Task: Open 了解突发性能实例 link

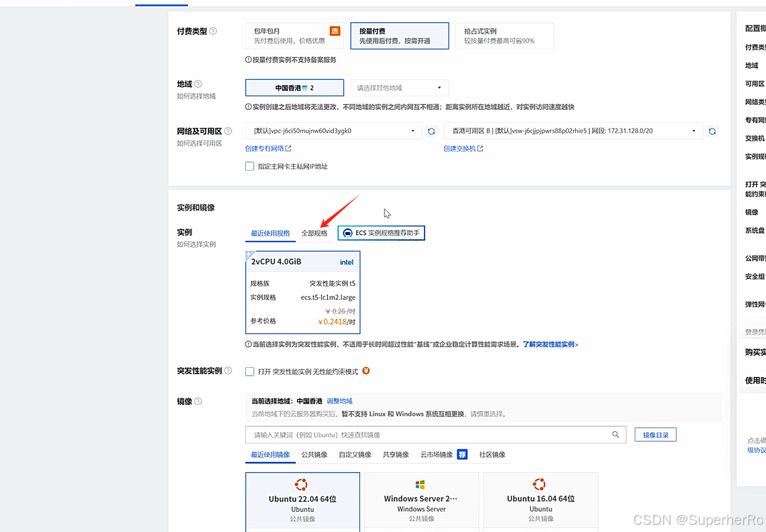Action: click(550, 344)
